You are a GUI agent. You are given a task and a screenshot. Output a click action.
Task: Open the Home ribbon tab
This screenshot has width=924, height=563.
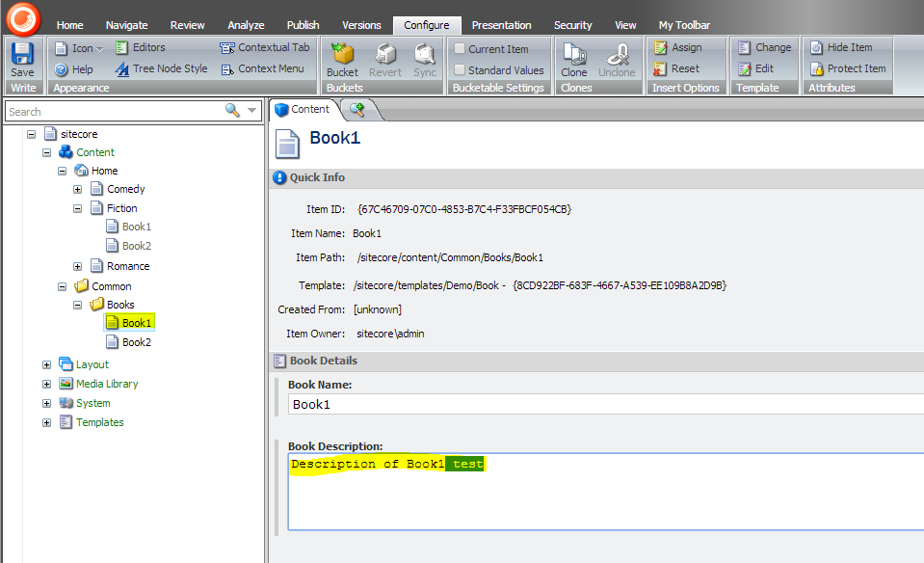(x=69, y=25)
